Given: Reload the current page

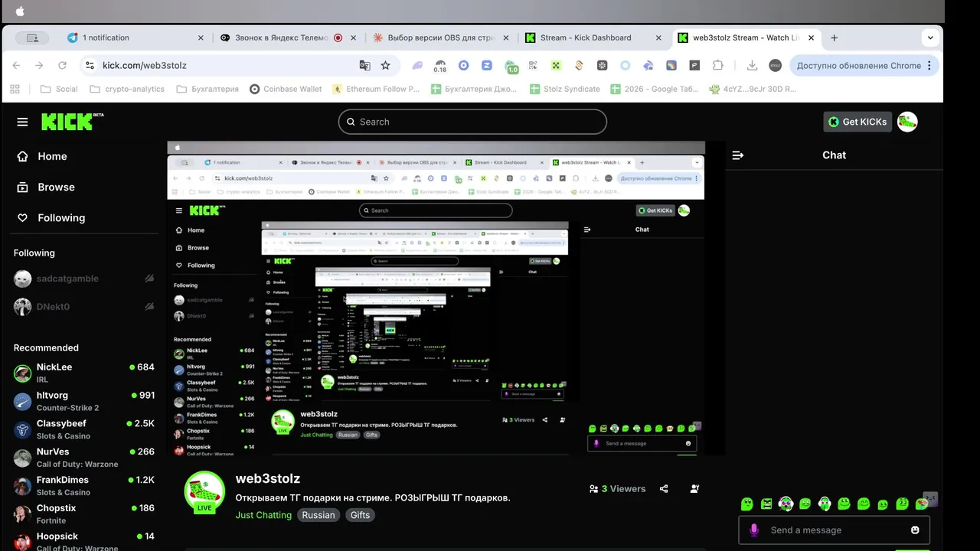Looking at the screenshot, I should (63, 65).
